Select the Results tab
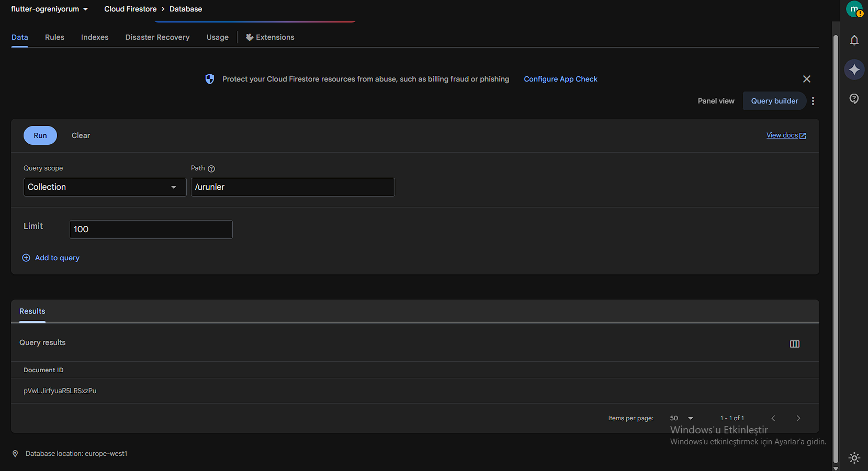 [x=32, y=311]
